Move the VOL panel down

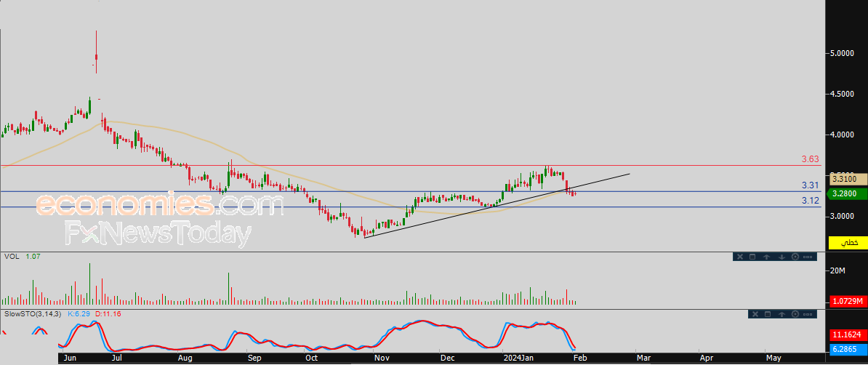tap(781, 257)
